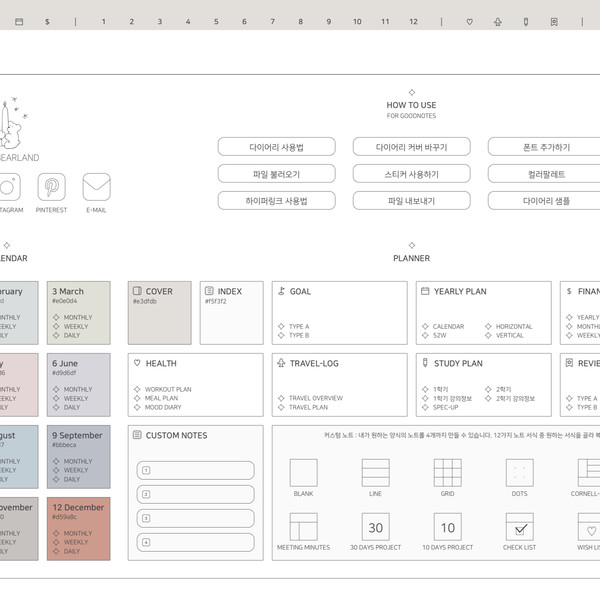
Task: Select the GRID note template icon
Action: 447,473
